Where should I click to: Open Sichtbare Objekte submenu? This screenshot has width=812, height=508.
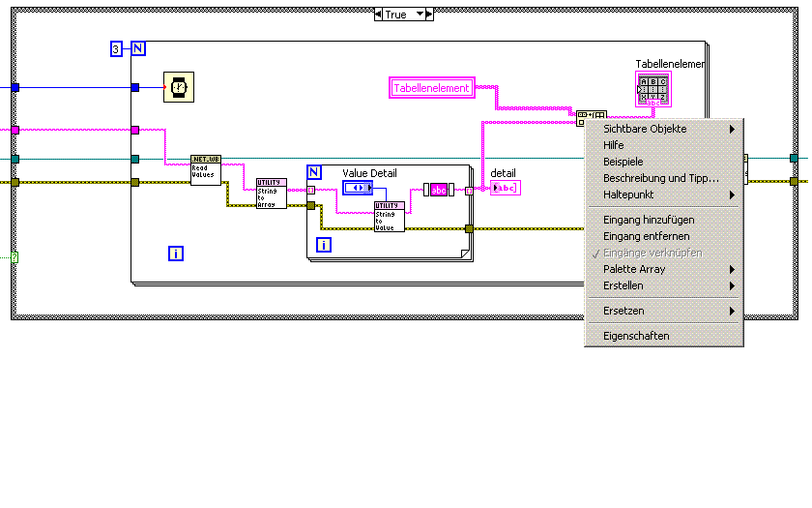click(664, 129)
